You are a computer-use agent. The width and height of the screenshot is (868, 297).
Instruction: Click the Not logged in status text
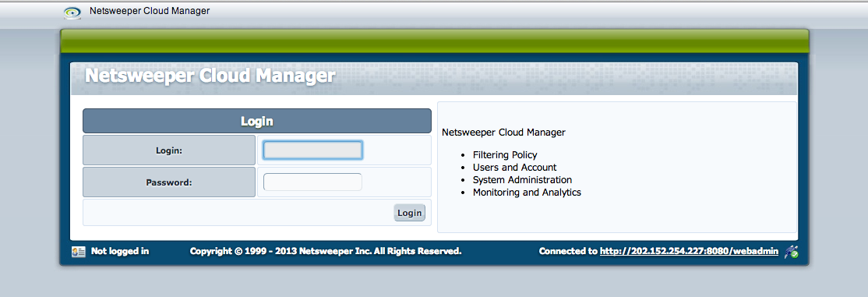(x=120, y=252)
